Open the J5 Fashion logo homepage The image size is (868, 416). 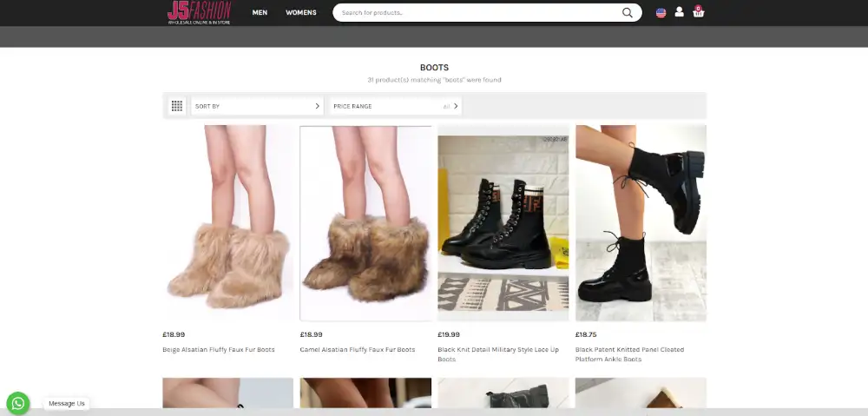[x=200, y=13]
